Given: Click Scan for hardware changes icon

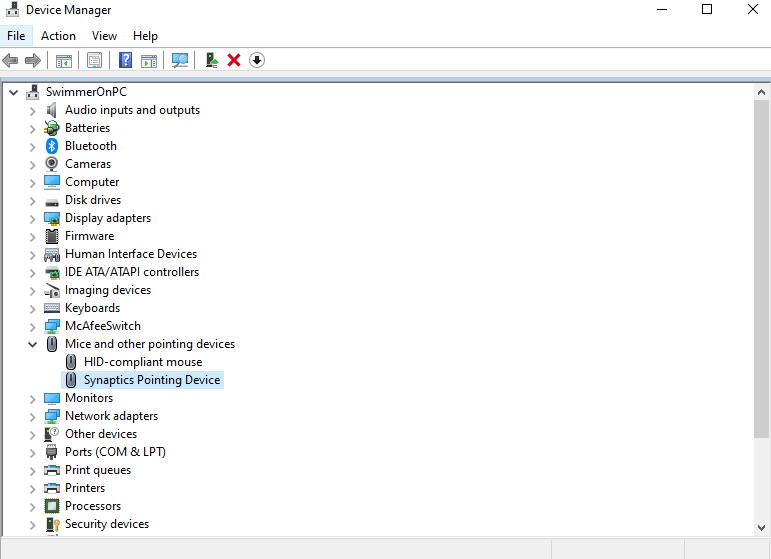Looking at the screenshot, I should (180, 60).
